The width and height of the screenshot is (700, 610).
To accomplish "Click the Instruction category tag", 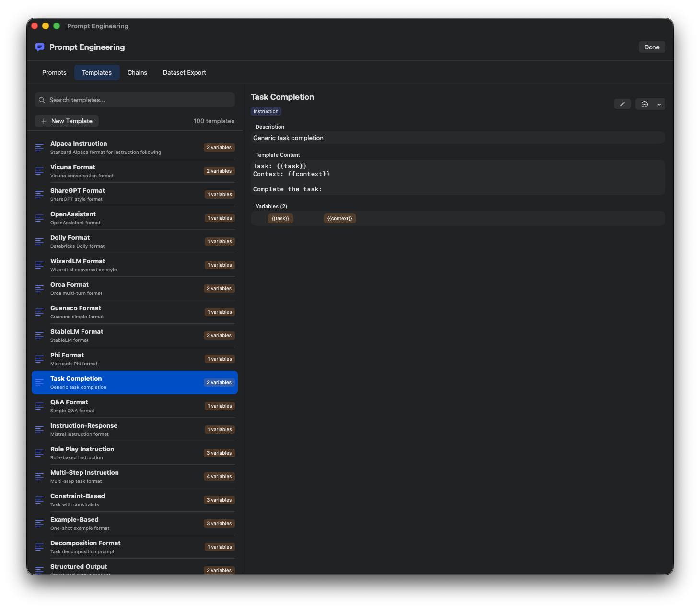I will tap(266, 112).
